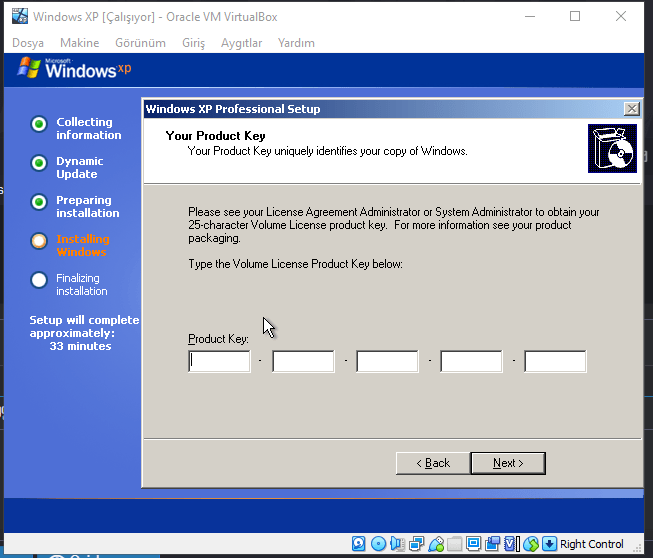The height and width of the screenshot is (558, 653).
Task: Click the Collecting information step indicator
Action: (x=39, y=124)
